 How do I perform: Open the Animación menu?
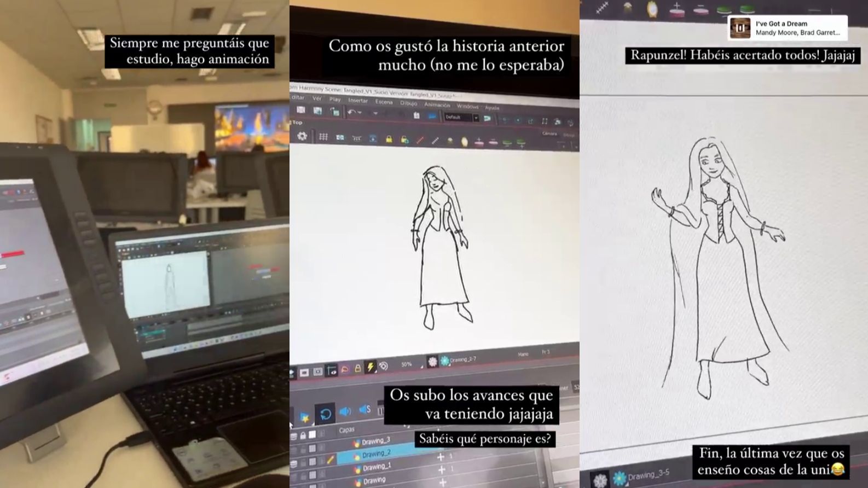[437, 105]
